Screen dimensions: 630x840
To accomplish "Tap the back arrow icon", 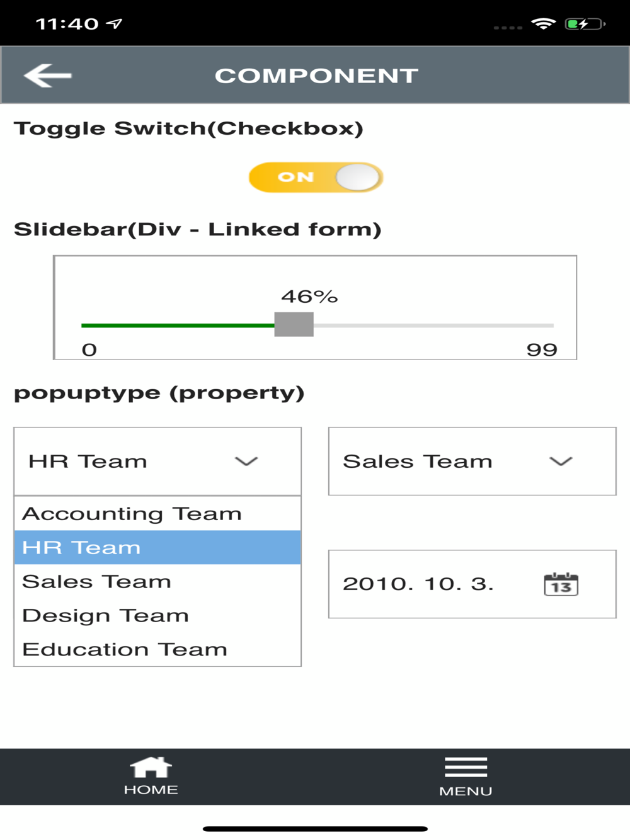I will pyautogui.click(x=47, y=76).
